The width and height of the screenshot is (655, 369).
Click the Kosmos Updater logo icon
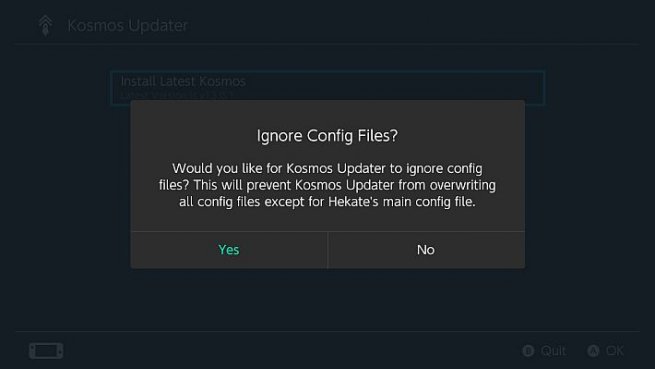coord(45,25)
